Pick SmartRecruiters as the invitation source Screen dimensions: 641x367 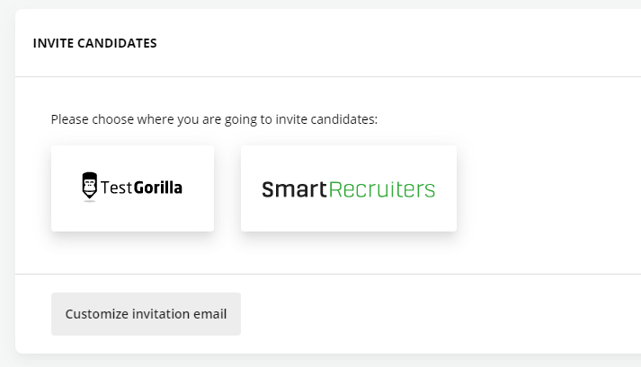pos(349,188)
